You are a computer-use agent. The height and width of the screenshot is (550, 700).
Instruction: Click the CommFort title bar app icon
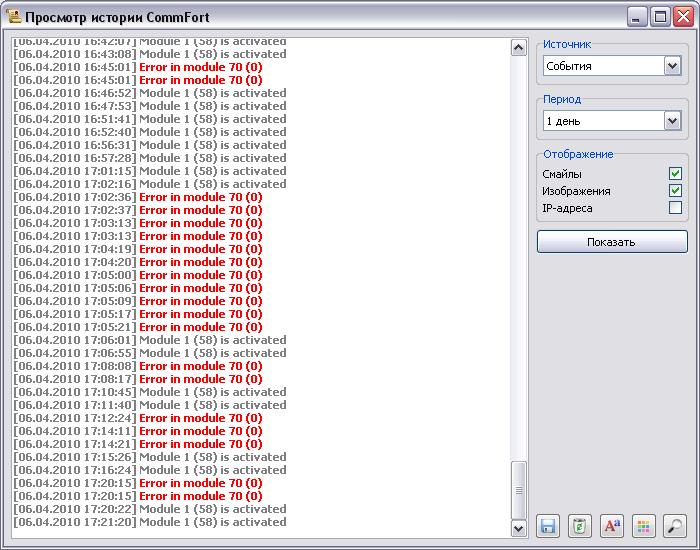[x=13, y=17]
